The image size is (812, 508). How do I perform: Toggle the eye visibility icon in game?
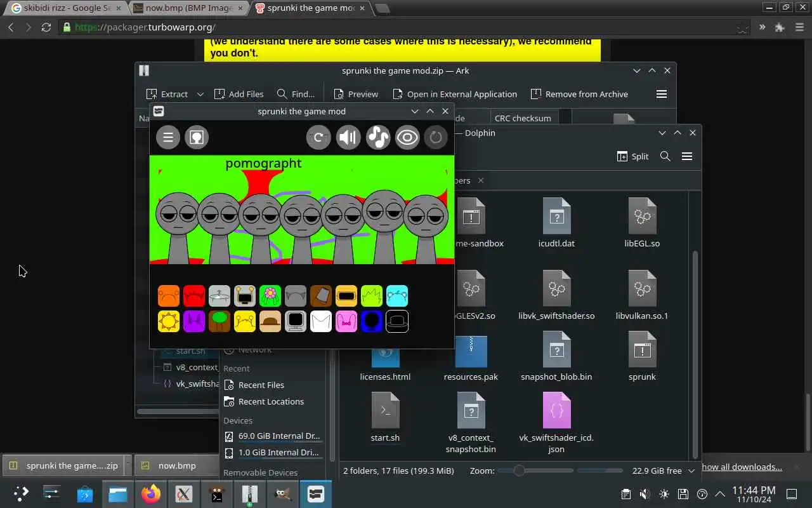point(407,137)
